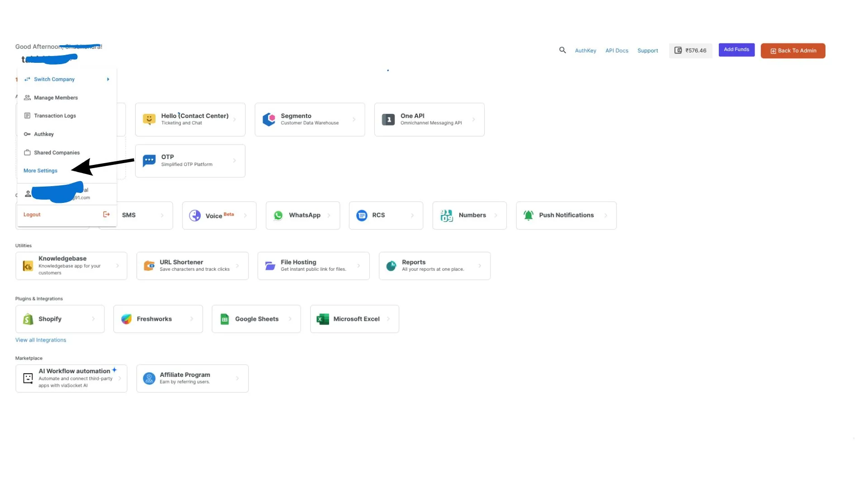Click the File Hosting folder icon
This screenshot has width=868, height=488.
click(270, 266)
